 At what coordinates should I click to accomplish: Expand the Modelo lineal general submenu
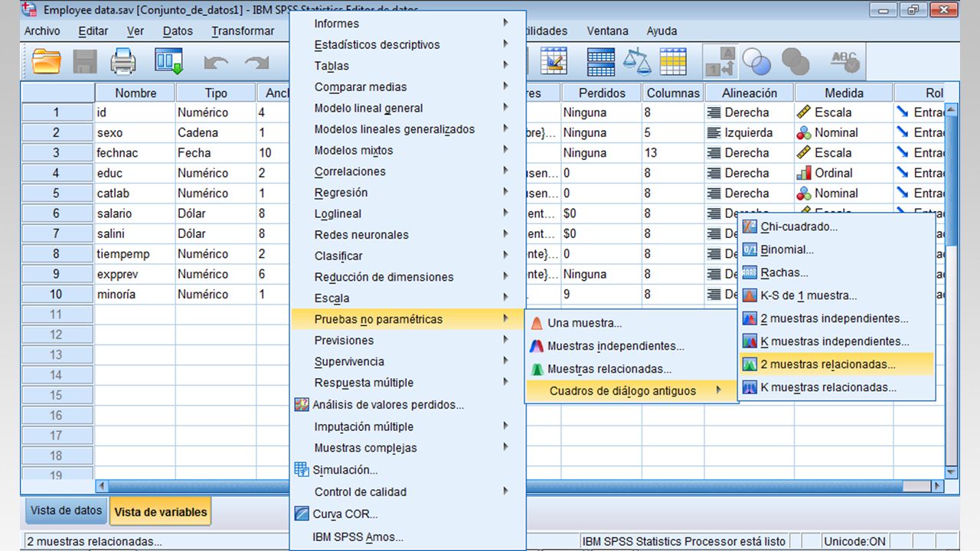coord(407,109)
